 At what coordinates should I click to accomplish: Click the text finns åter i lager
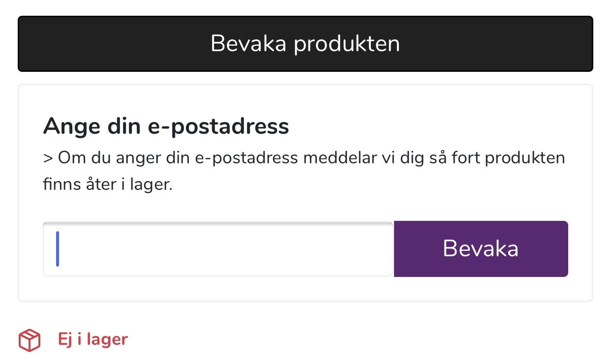coord(108,186)
